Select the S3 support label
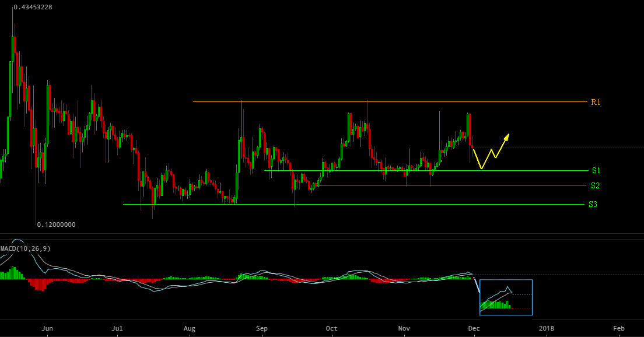Screen dimensions: 644x337 click(593, 204)
